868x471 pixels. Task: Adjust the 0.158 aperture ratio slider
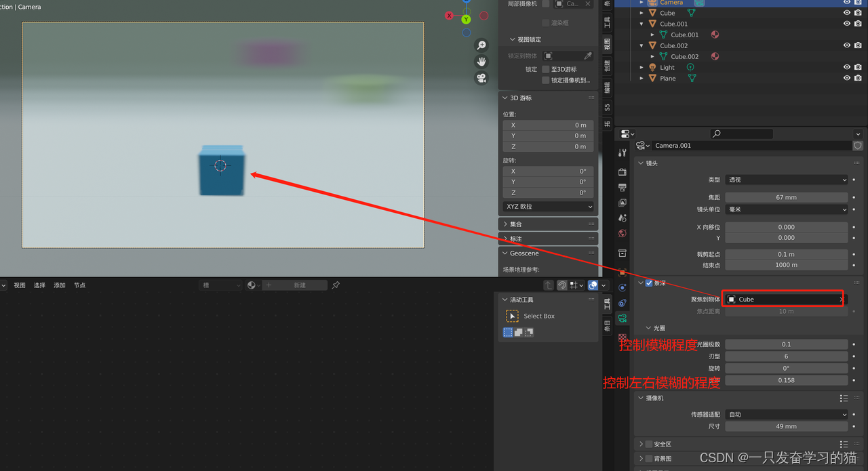[x=786, y=379]
